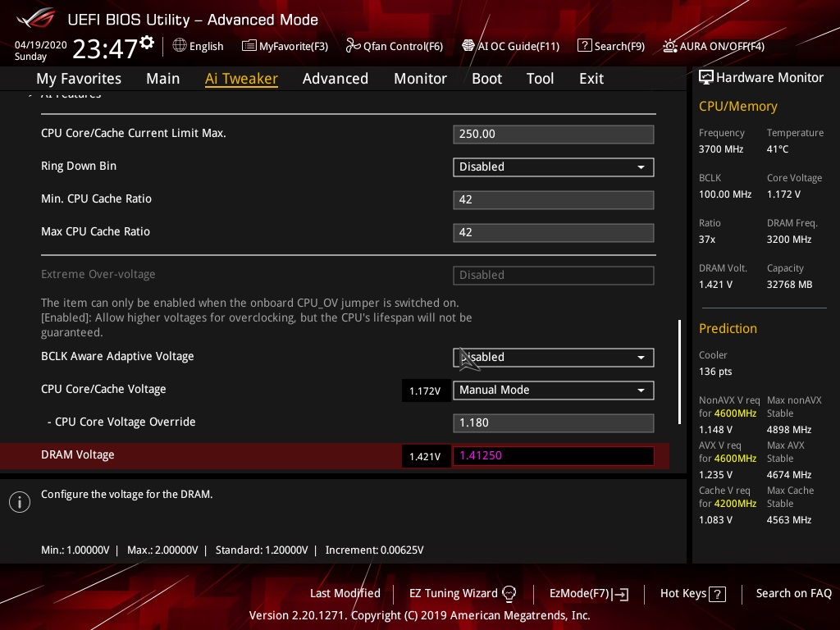Open the Monitor tab
The height and width of the screenshot is (630, 840).
tap(420, 79)
